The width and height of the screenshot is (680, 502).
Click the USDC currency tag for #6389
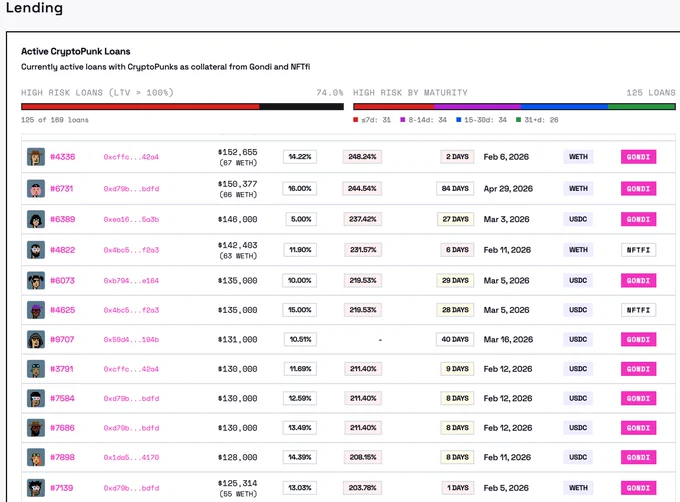pyautogui.click(x=578, y=219)
